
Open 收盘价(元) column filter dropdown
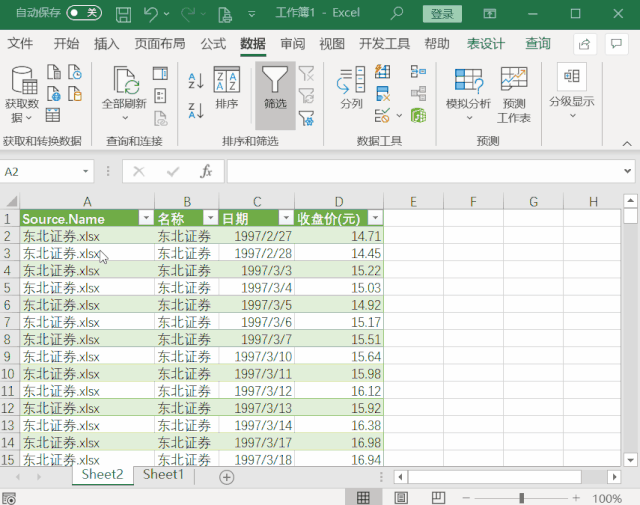[x=375, y=218]
